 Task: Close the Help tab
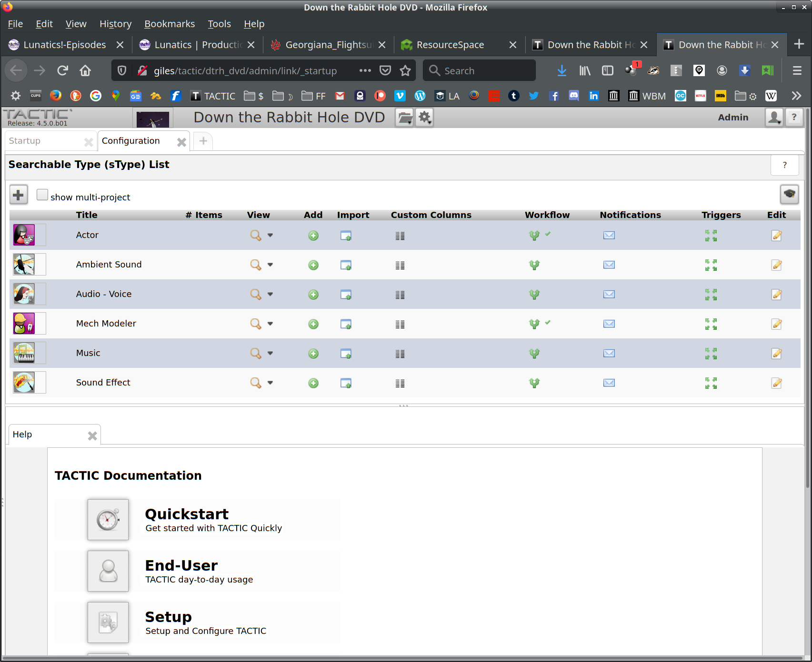pos(92,435)
